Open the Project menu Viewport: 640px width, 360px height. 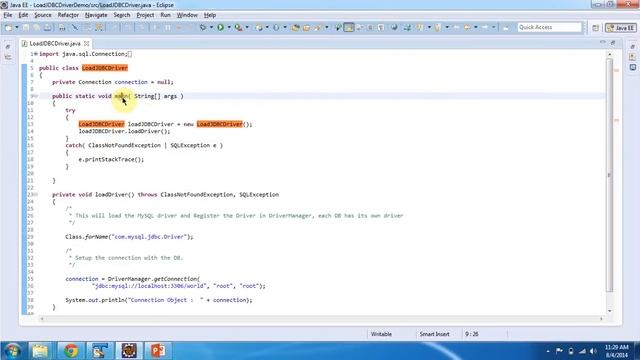click(145, 15)
